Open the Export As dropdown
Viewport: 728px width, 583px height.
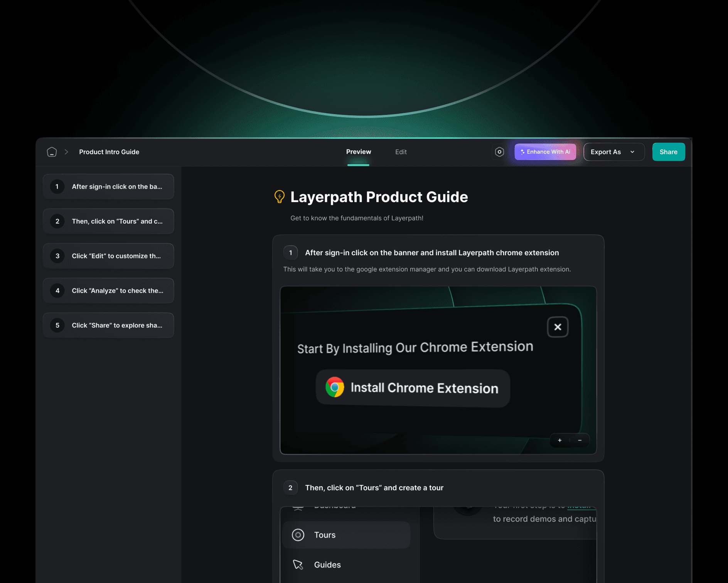(613, 152)
